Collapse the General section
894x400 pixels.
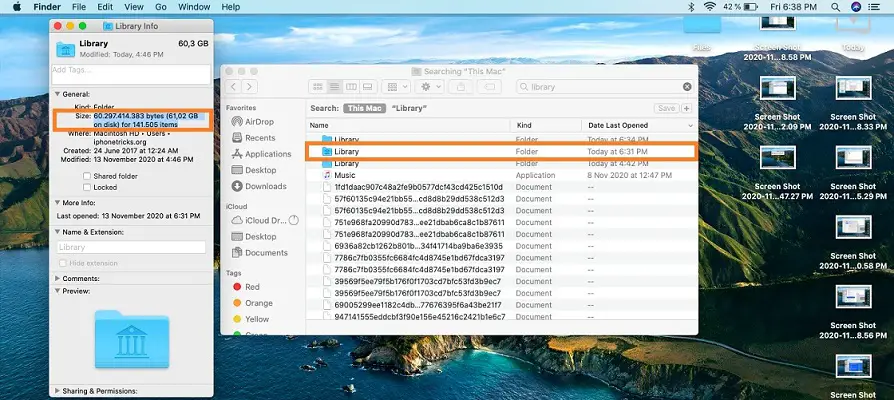[55, 93]
